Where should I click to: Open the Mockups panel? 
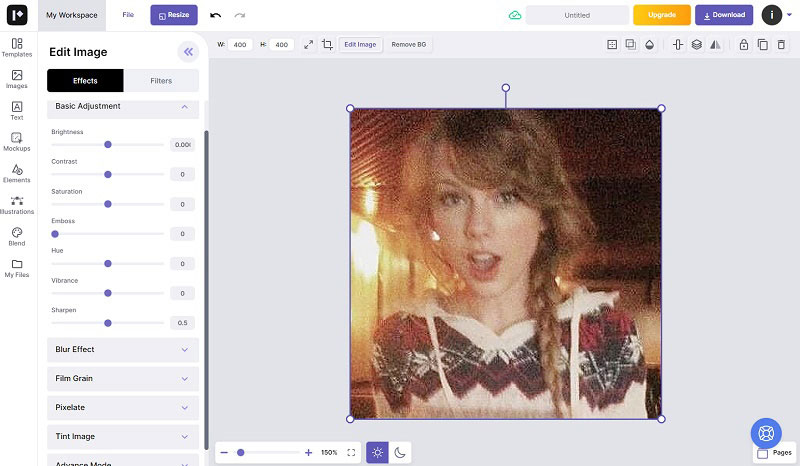(x=17, y=142)
